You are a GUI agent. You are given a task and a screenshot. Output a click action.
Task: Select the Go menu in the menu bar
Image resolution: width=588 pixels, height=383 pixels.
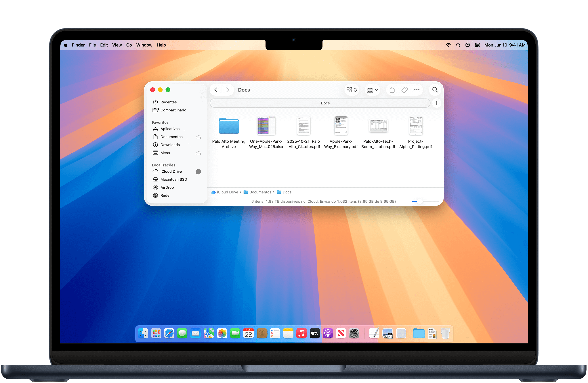coord(129,45)
